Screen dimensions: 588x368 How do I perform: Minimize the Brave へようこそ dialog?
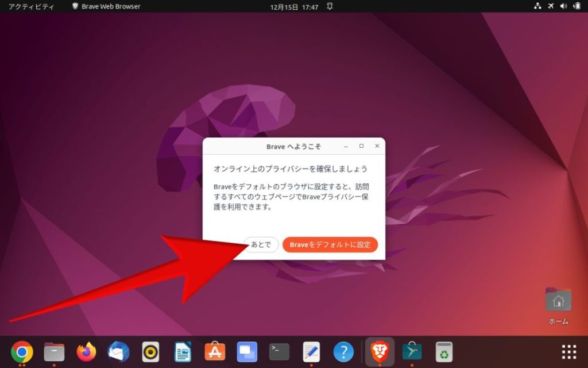[346, 146]
